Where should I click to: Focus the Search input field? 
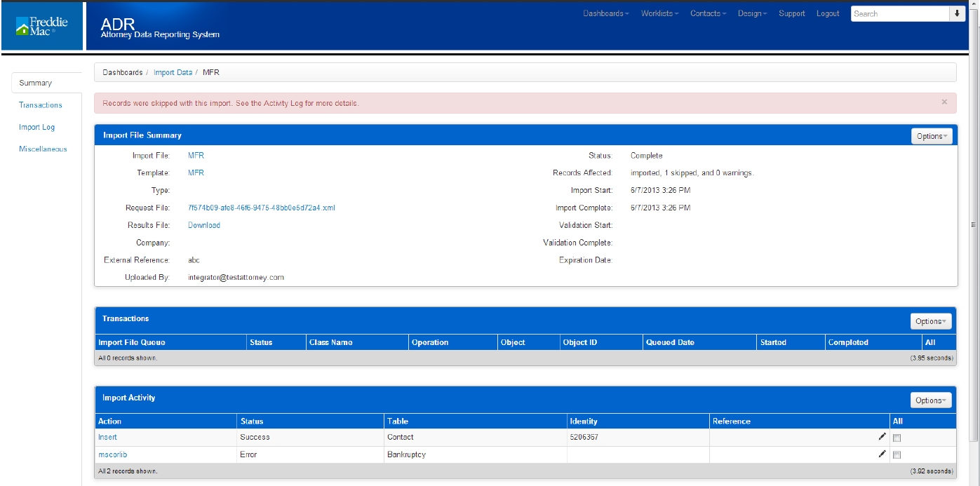click(901, 13)
